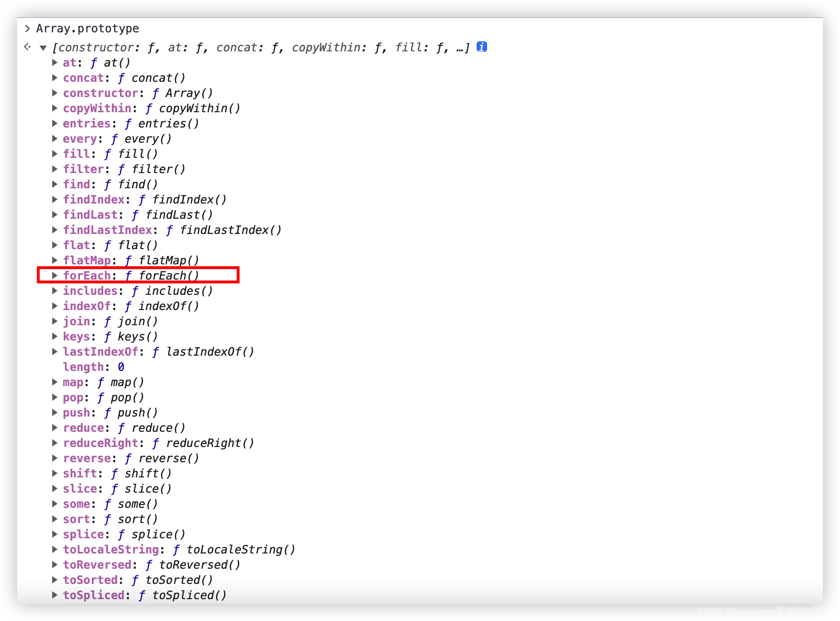Image resolution: width=840 pixels, height=621 pixels.
Task: Expand the findLast property
Action: point(55,214)
